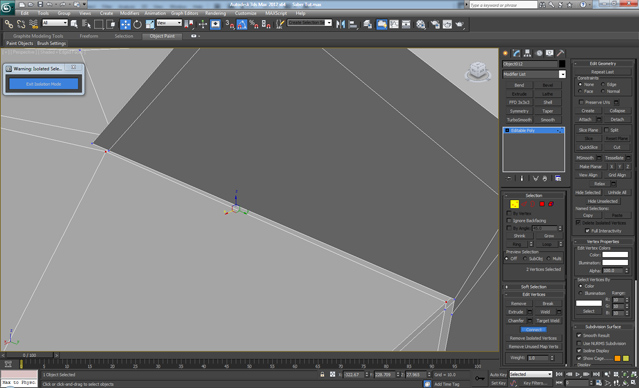Open the Graph Editors menu
Viewport: 639px width, 388px height.
pos(184,13)
